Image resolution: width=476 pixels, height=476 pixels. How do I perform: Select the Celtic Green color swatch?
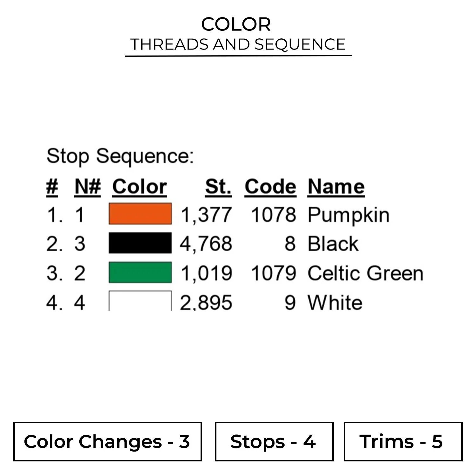pos(140,272)
